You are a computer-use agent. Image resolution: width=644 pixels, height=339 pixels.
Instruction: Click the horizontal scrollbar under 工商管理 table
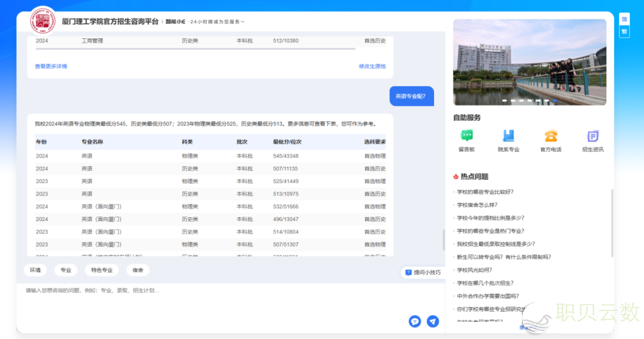click(x=196, y=49)
